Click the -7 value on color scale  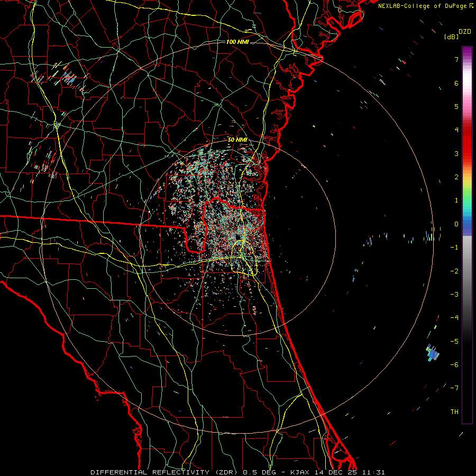[x=454, y=388]
